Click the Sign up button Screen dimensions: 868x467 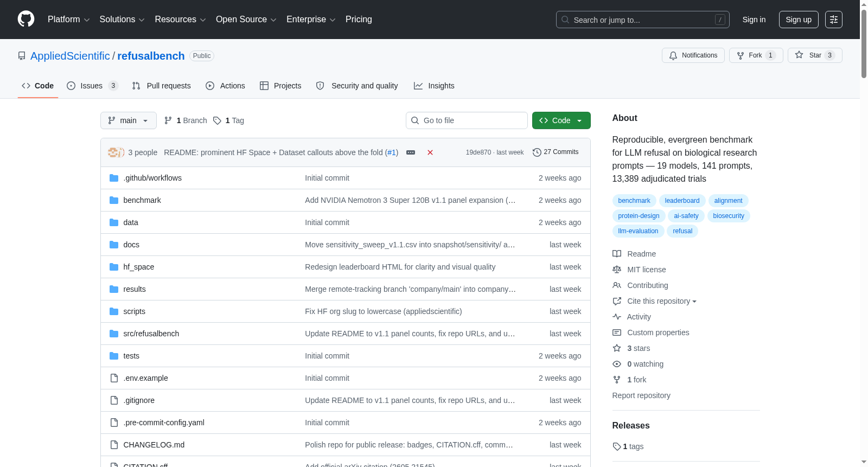[799, 20]
